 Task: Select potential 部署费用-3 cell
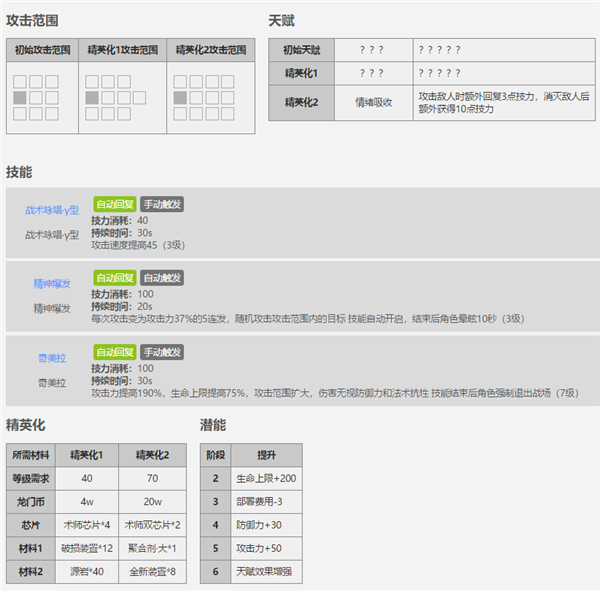pos(266,502)
